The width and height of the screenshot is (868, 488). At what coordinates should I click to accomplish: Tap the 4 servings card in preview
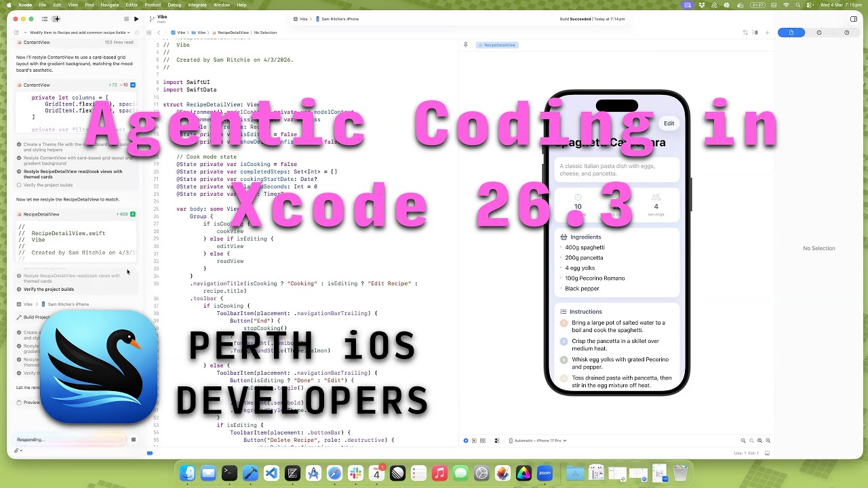(x=656, y=206)
